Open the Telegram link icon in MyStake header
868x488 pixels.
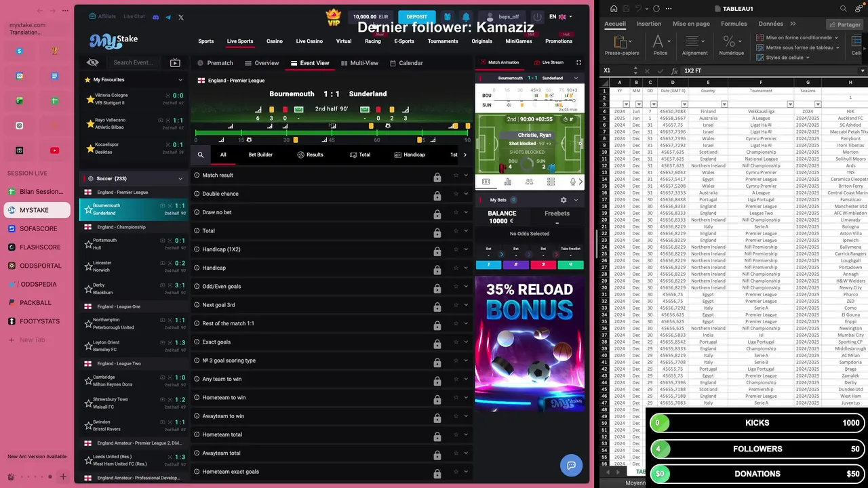(168, 17)
